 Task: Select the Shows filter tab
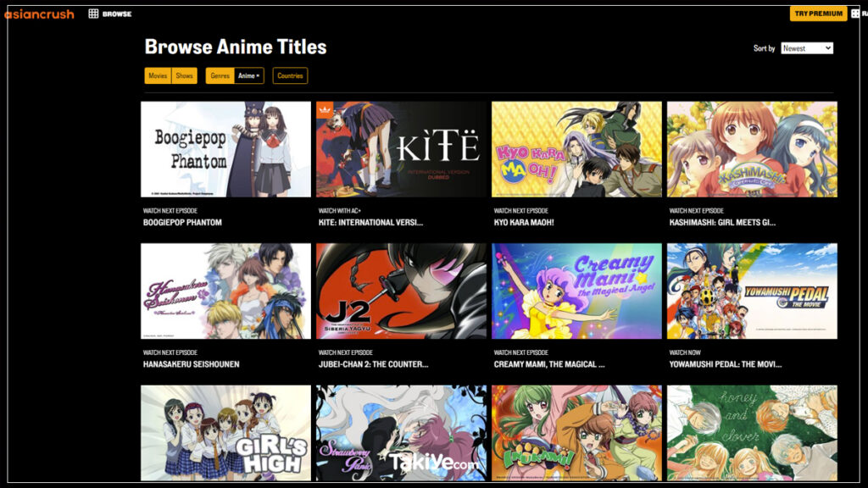pos(184,75)
